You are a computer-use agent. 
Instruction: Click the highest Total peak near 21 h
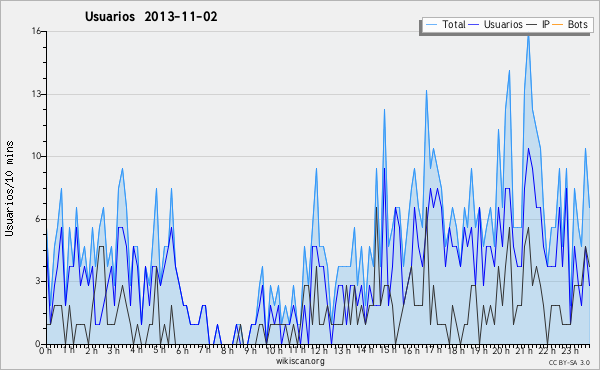click(x=528, y=36)
